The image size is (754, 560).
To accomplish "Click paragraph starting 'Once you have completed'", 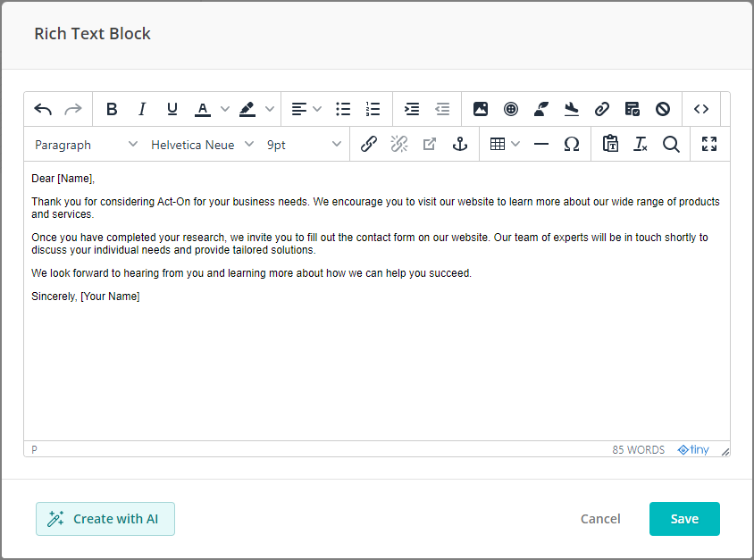I will pyautogui.click(x=370, y=243).
